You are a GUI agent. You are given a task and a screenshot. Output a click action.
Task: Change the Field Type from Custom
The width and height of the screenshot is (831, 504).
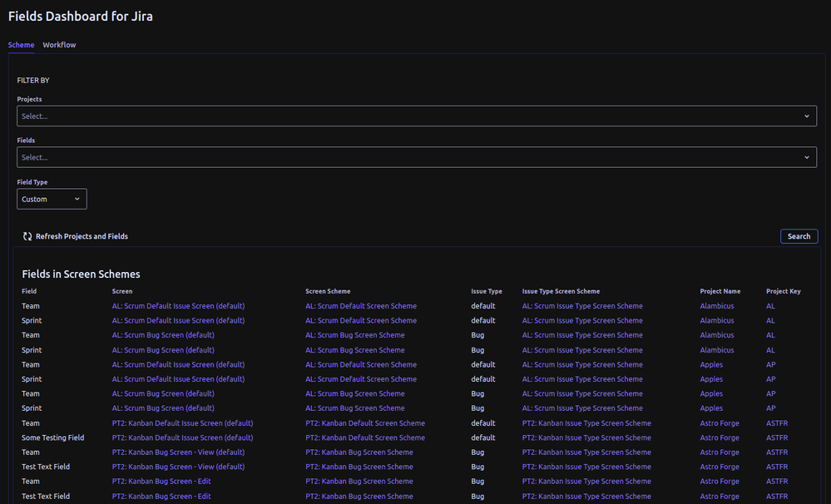pyautogui.click(x=52, y=199)
